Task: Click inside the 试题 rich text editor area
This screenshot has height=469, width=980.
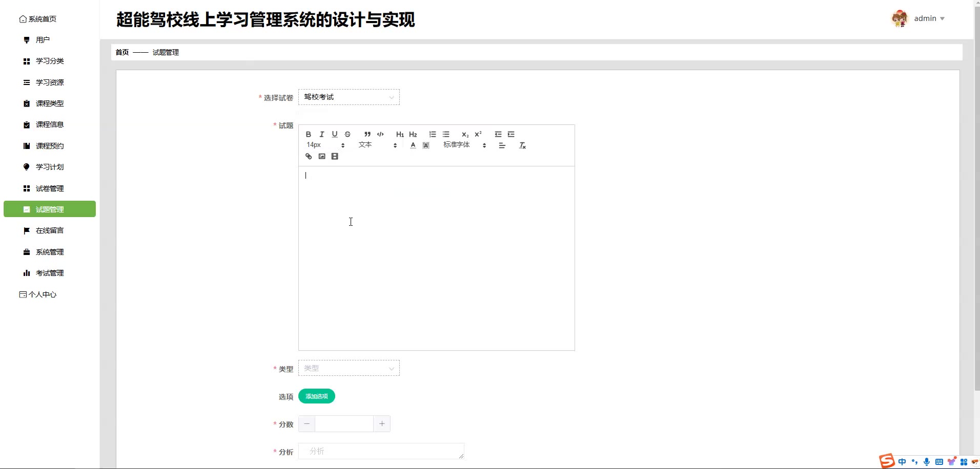Action: point(437,258)
